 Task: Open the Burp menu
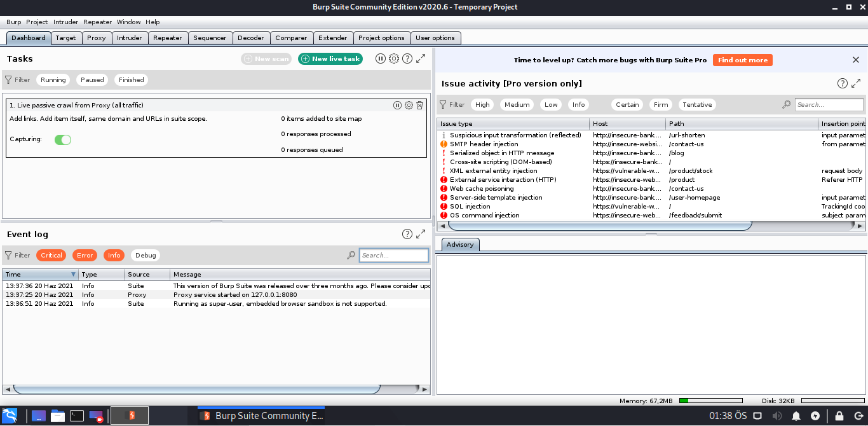point(13,22)
